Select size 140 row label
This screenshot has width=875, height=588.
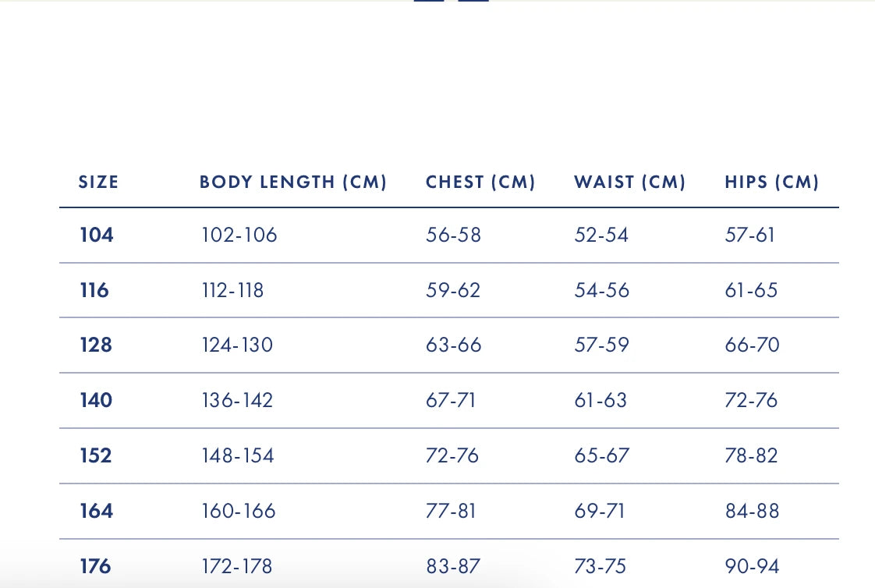96,400
